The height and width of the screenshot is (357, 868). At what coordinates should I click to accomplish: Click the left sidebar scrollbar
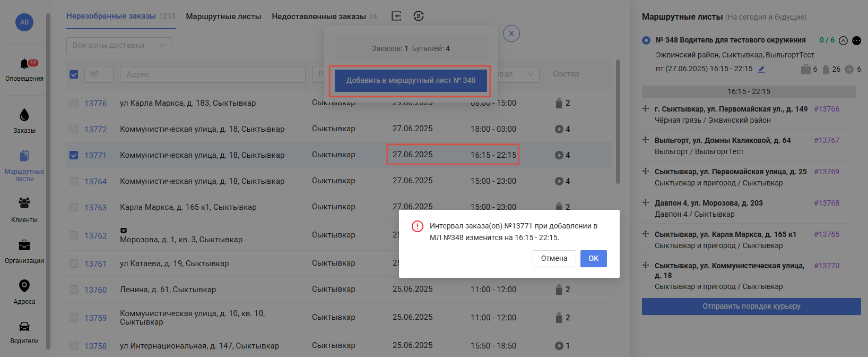coord(48,181)
